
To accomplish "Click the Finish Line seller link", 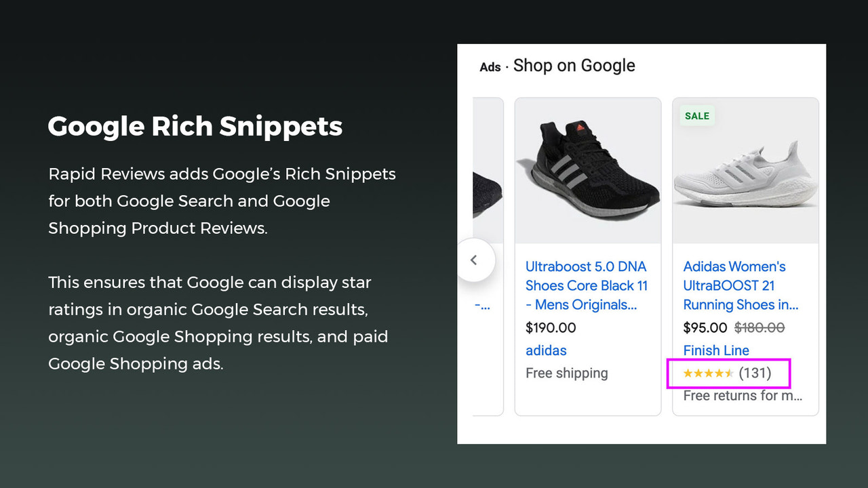I will 716,350.
